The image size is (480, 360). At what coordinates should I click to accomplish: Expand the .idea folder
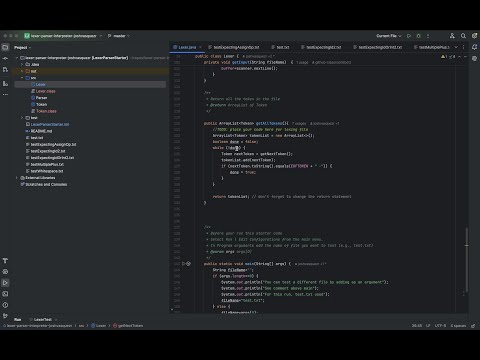point(22,64)
